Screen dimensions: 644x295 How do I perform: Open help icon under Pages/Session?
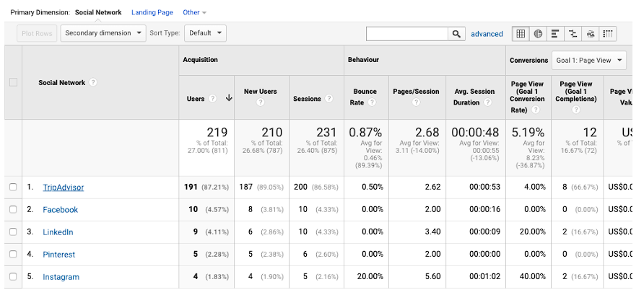[416, 102]
